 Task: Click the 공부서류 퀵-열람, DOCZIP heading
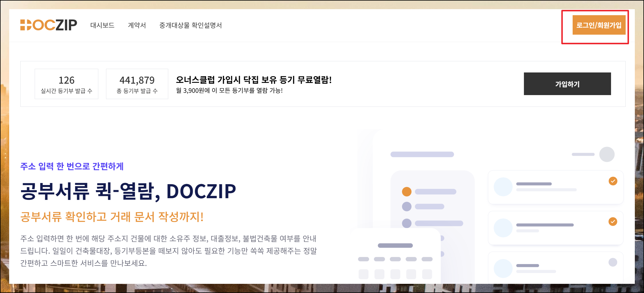[128, 191]
